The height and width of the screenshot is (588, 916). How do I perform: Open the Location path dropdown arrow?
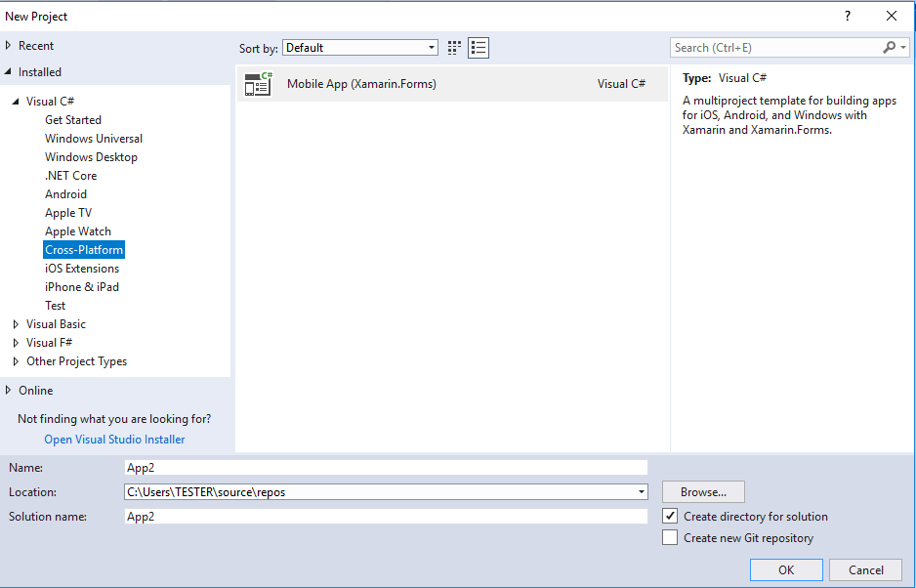642,492
